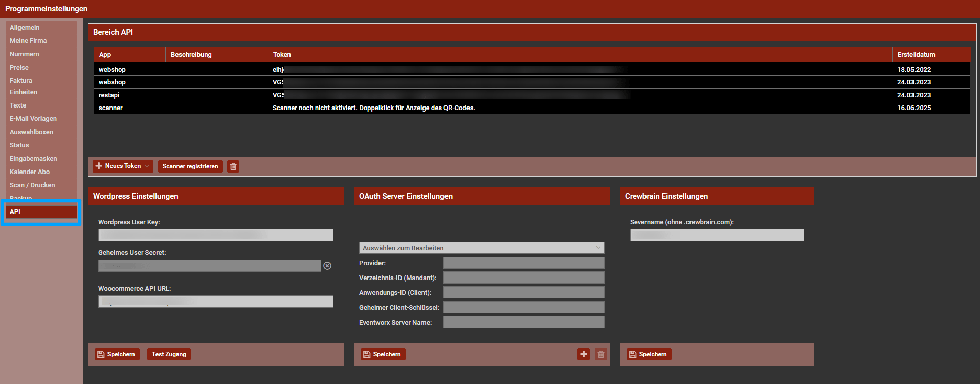Focus Geheimer Client-Schlüssel field
980x384 pixels.
tap(524, 307)
